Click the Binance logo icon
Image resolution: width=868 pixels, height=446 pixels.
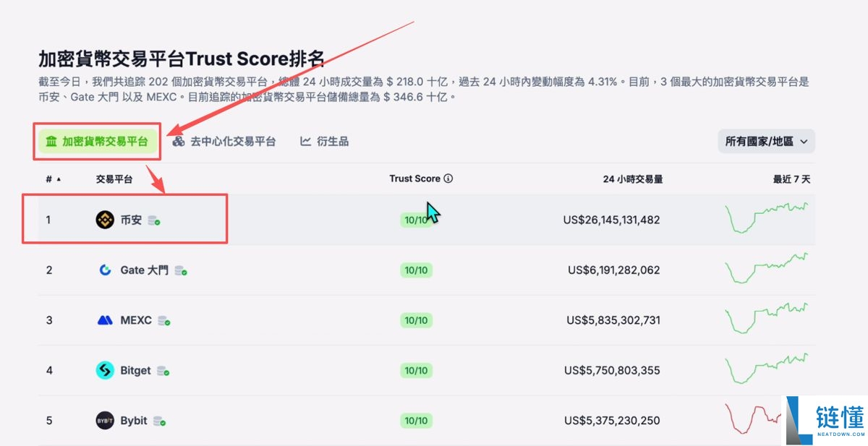click(105, 220)
